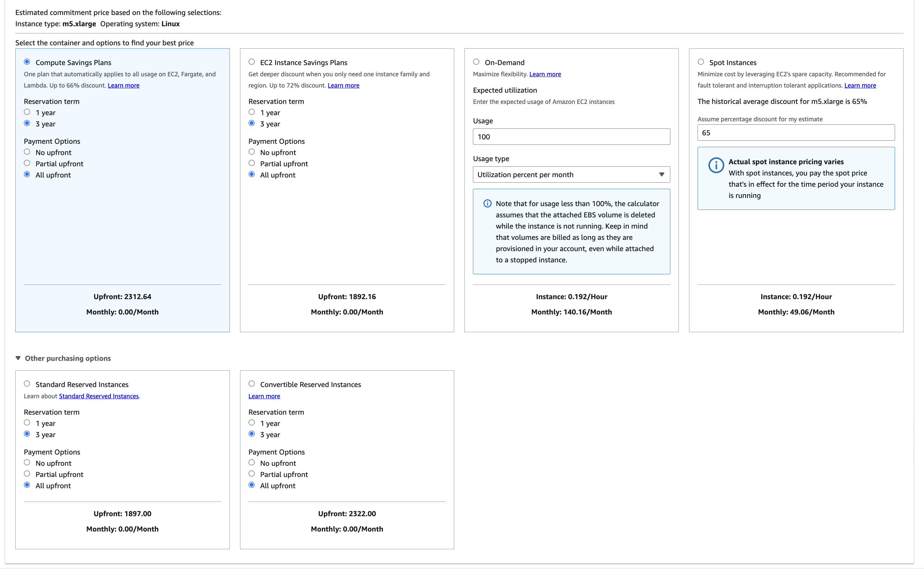Set EC2 Instance Savings Plans term to 1 year
This screenshot has width=924, height=569.
point(252,112)
